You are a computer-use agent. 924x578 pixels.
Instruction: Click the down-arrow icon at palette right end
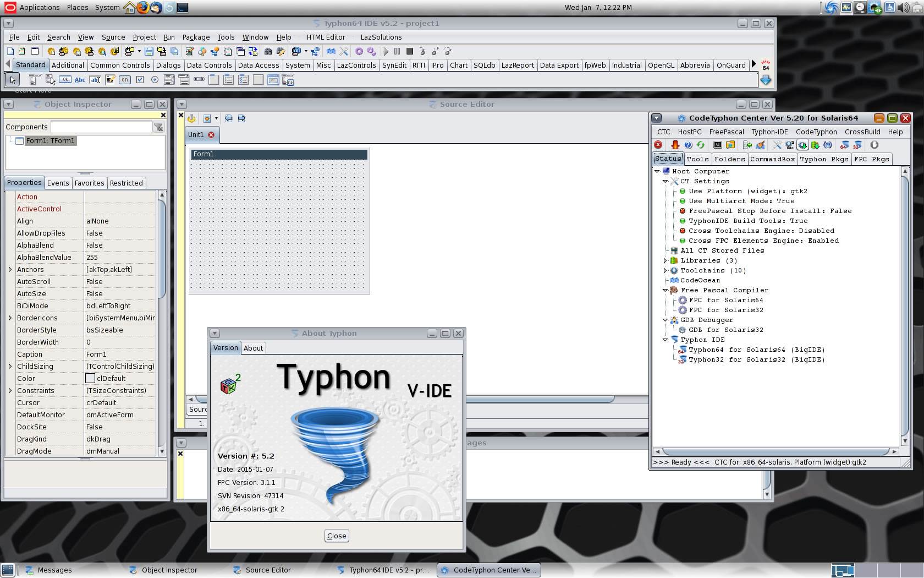coord(766,80)
